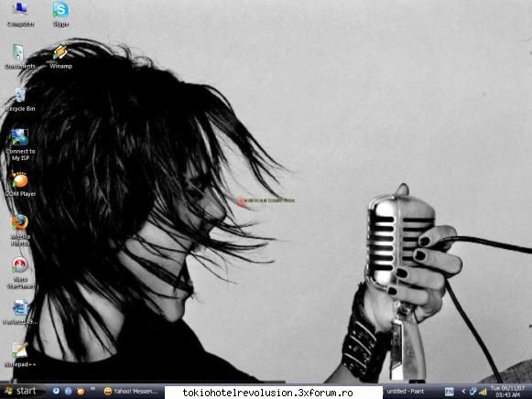Switch to the Yahoo! Messenger taskbar button
The height and width of the screenshot is (399, 532).
(131, 392)
